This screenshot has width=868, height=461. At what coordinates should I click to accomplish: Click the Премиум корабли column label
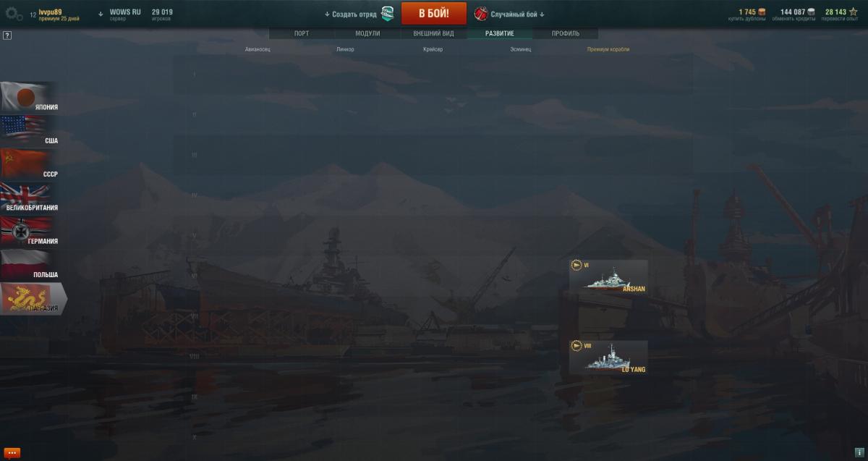tap(608, 49)
